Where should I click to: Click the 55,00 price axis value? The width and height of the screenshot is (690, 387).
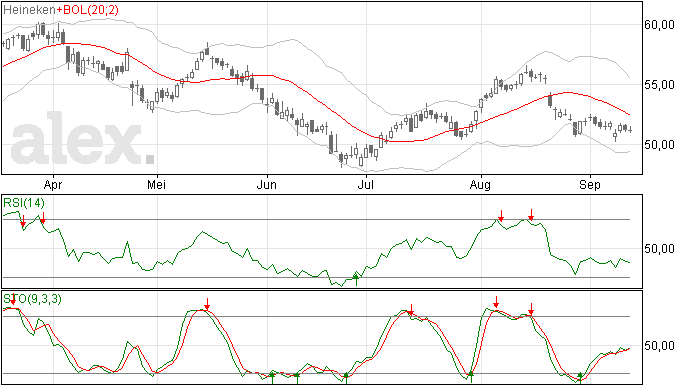tap(659, 85)
